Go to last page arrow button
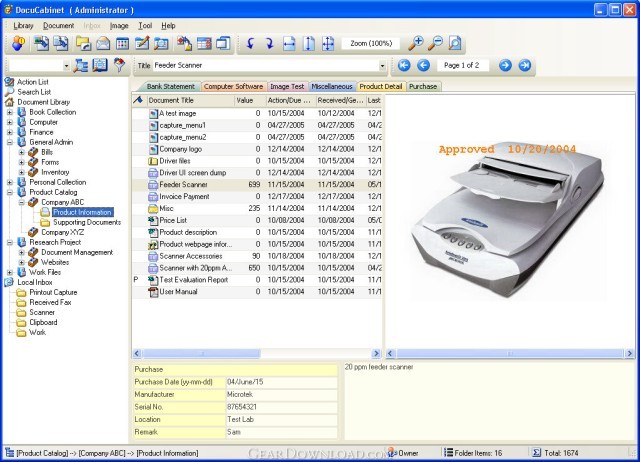The width and height of the screenshot is (640, 462). click(525, 65)
